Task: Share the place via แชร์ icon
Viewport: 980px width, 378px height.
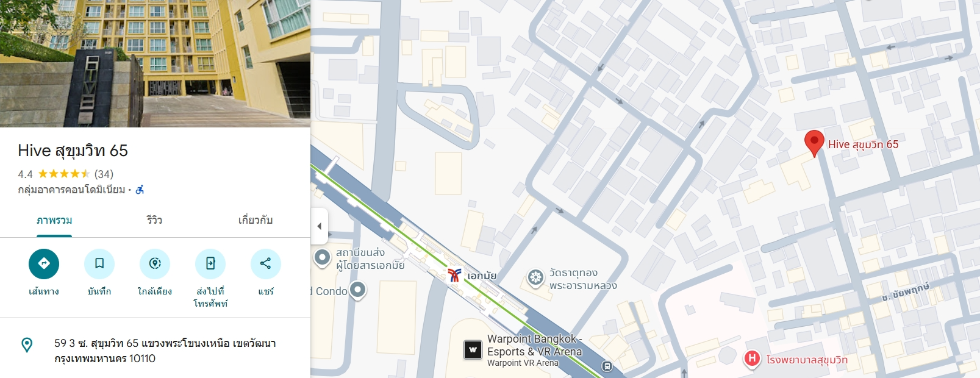Action: click(266, 263)
